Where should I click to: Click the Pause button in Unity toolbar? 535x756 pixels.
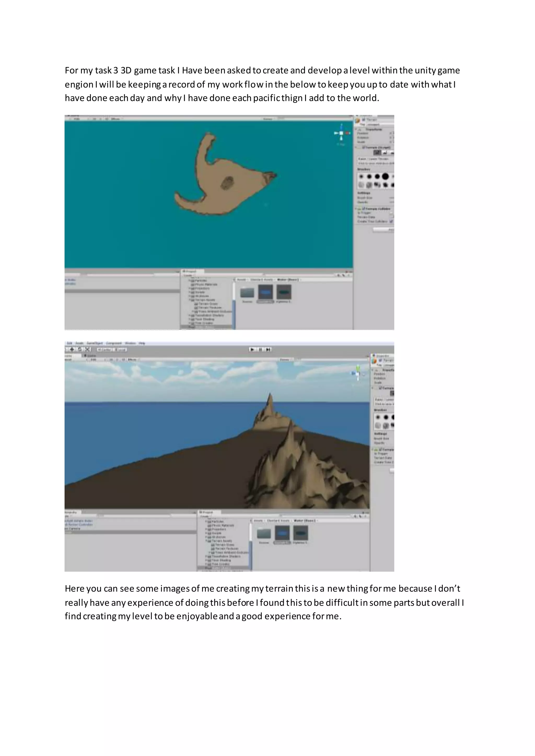(x=260, y=349)
